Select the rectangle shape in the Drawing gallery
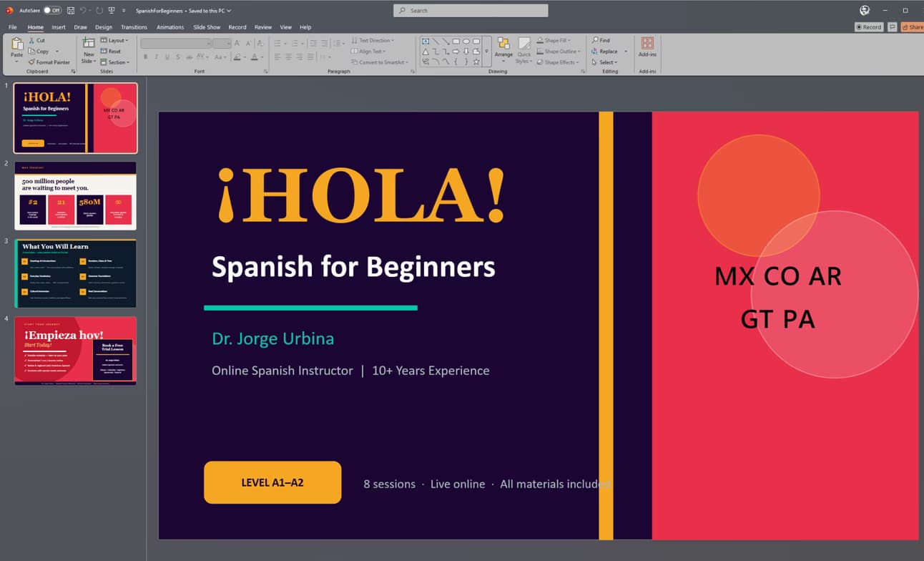The width and height of the screenshot is (924, 561). click(x=456, y=42)
